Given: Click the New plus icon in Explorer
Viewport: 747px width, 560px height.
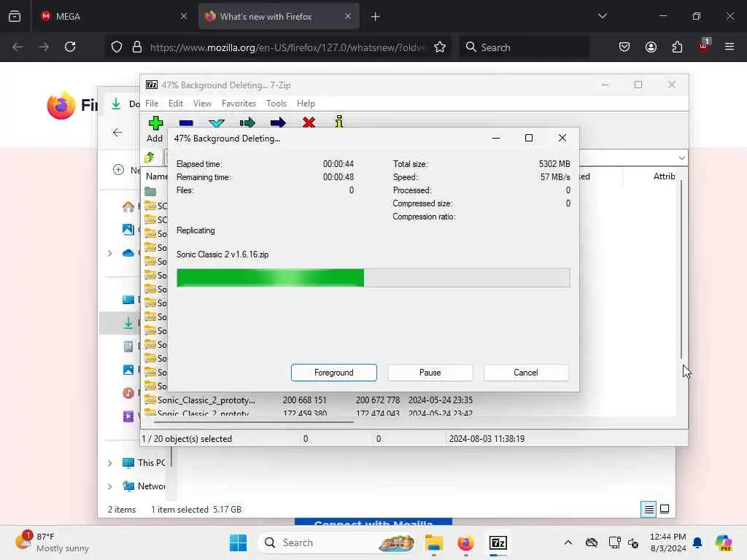Looking at the screenshot, I should pyautogui.click(x=118, y=169).
